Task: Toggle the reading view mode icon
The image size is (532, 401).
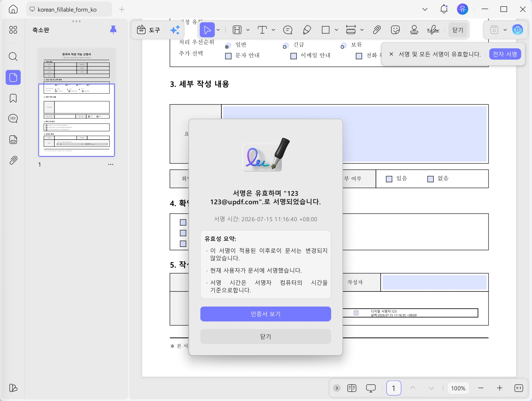Action: (352, 388)
